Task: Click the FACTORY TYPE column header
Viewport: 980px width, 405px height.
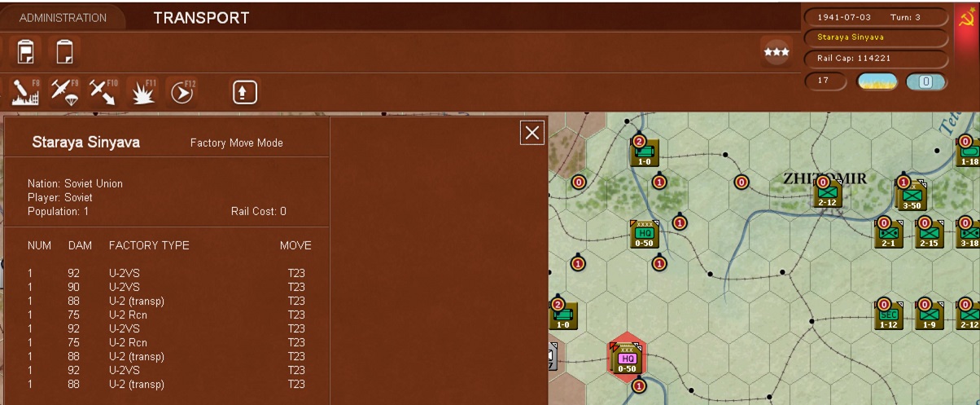Action: [x=149, y=245]
